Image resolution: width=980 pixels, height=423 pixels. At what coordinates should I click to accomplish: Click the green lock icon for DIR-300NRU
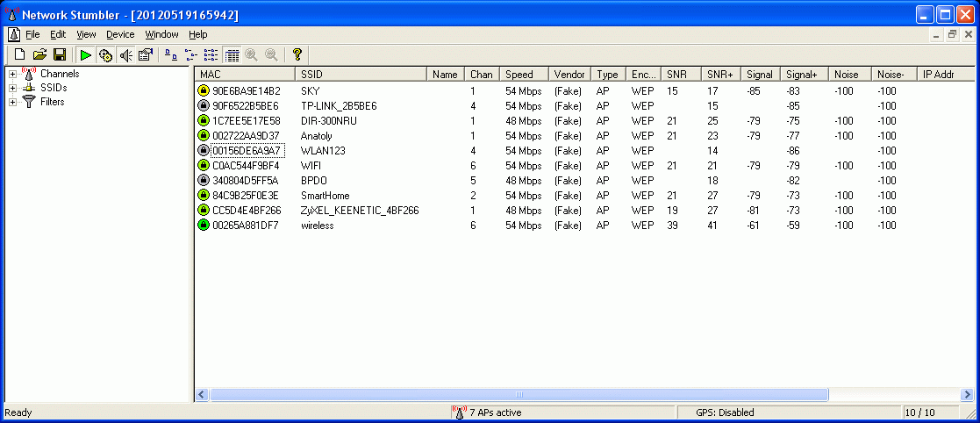click(x=204, y=120)
